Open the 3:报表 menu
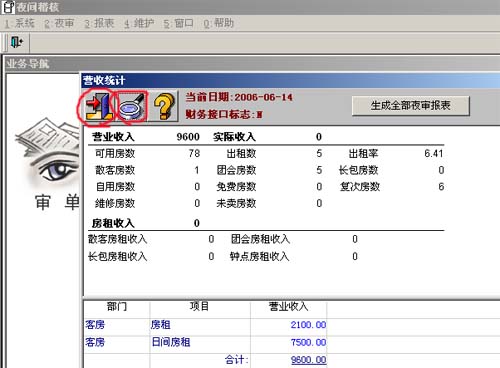This screenshot has height=368, width=500. pos(99,23)
